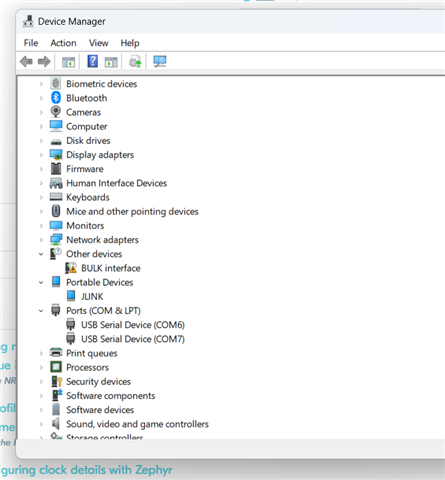Click the Network adapters icon
Viewport: 445px width, 480px height.
point(56,240)
